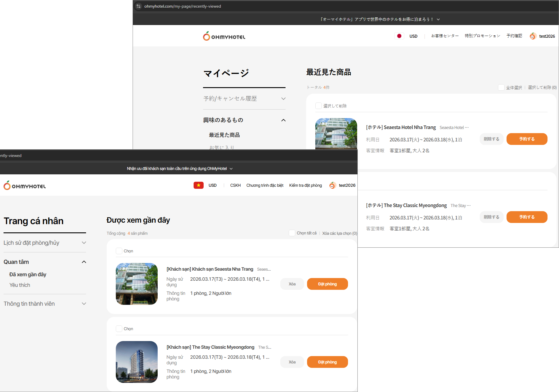Image resolution: width=559 pixels, height=392 pixels.
Task: Click the address bar URL ohmyhotel.com/my-page/recently-viewed
Action: click(x=183, y=6)
